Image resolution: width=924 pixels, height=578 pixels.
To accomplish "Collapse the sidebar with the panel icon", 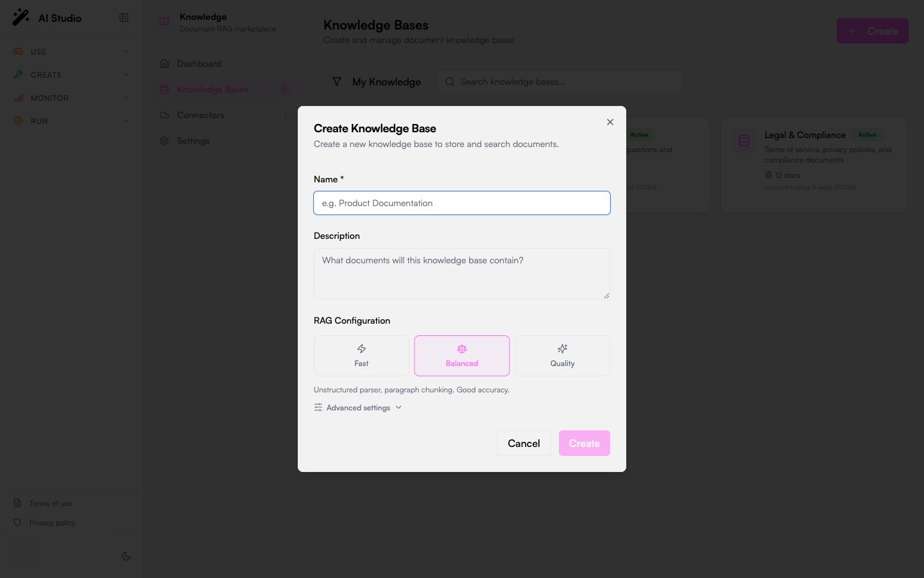I will coord(124,18).
